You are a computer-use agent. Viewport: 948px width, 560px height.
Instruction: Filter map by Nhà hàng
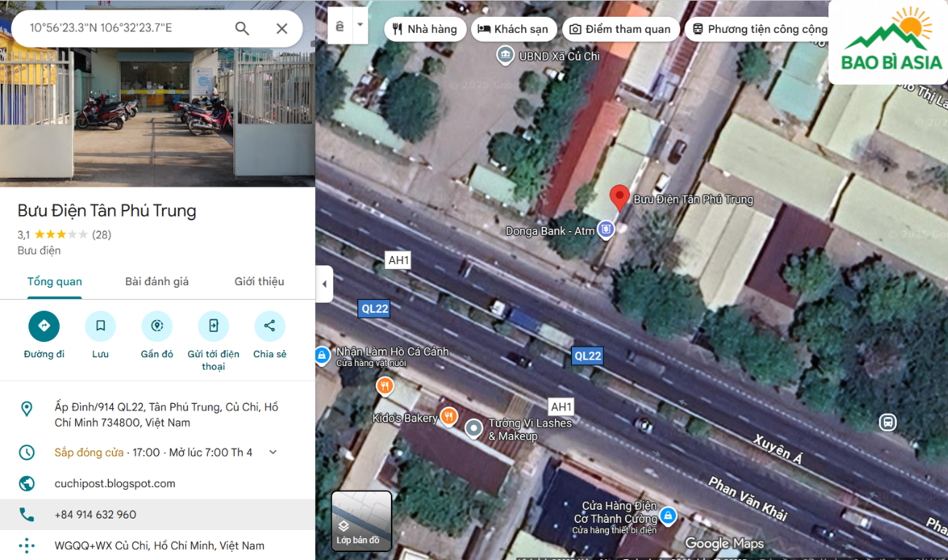click(425, 29)
